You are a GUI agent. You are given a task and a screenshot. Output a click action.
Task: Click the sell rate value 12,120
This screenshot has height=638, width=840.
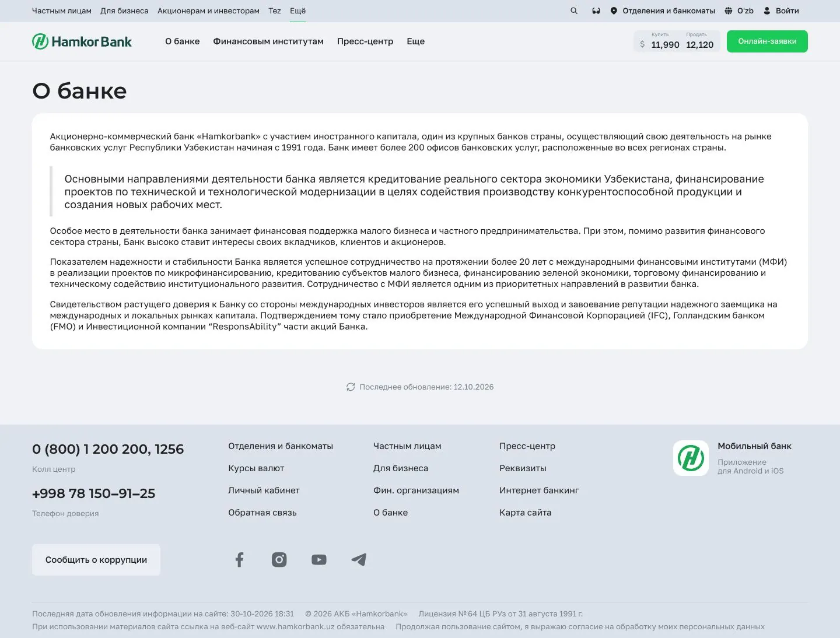click(x=700, y=45)
